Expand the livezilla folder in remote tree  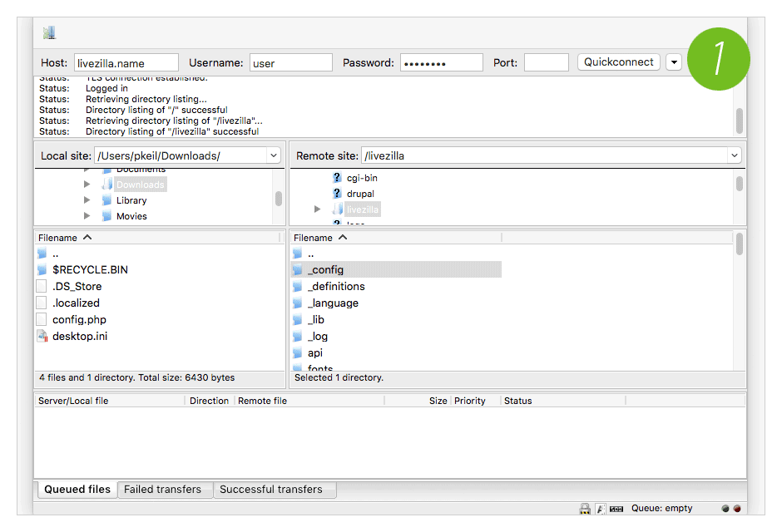coord(317,209)
